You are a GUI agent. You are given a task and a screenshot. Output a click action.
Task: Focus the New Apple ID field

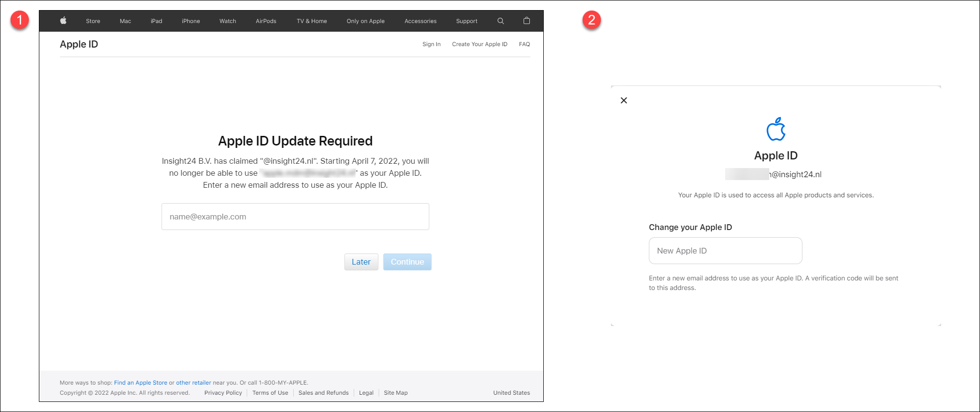coord(725,251)
